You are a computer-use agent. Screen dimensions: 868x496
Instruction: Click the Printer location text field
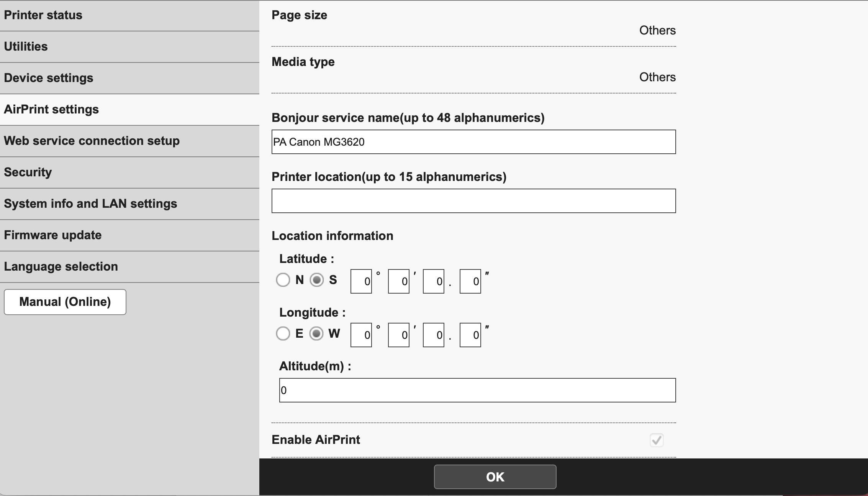[473, 201]
